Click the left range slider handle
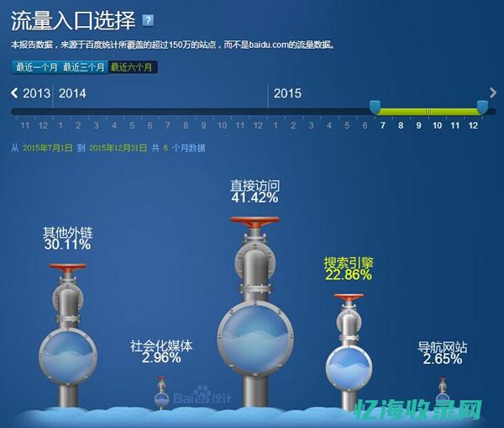504x428 pixels. (375, 107)
